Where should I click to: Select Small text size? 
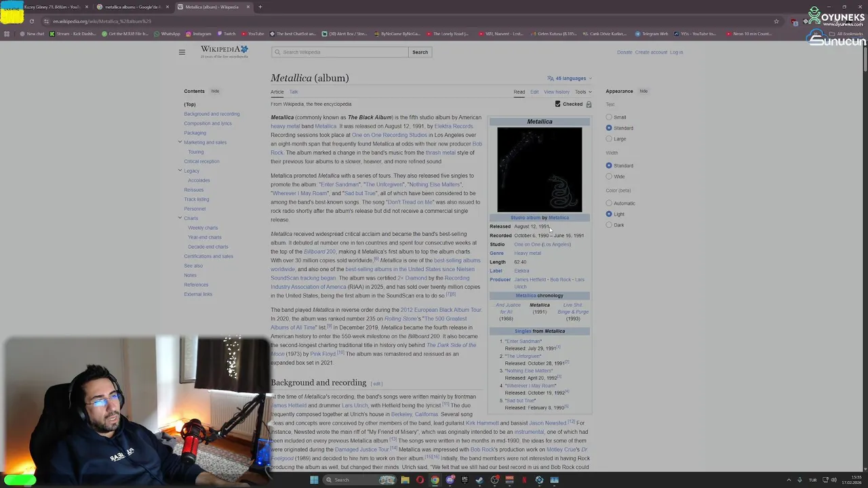[609, 117]
